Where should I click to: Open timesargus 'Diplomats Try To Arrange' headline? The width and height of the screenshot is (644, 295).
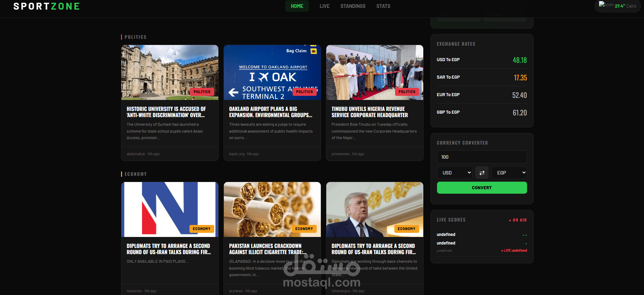[374, 249]
